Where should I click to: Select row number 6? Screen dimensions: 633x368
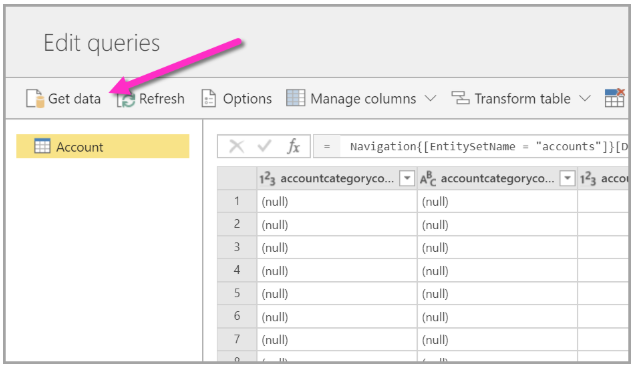[x=237, y=316]
